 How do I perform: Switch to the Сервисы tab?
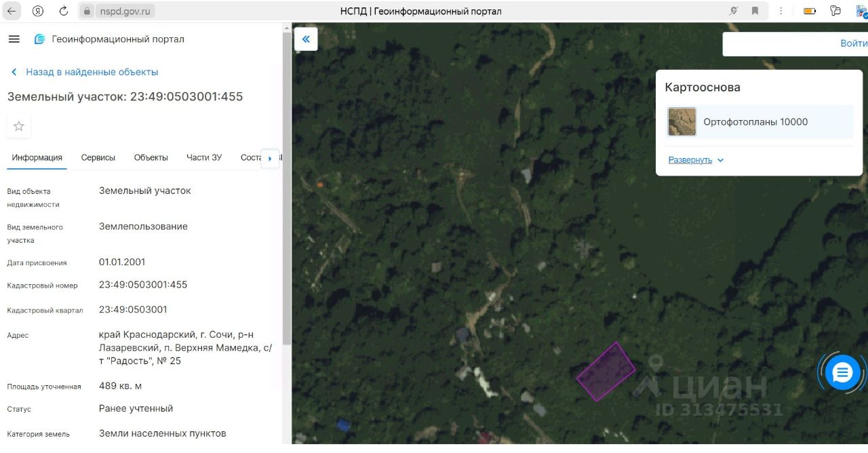pos(98,157)
